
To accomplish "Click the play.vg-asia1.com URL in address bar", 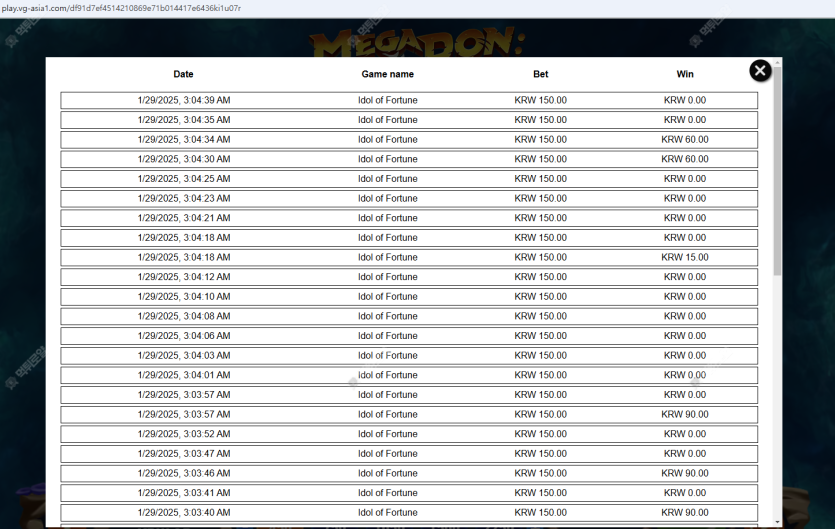I will [x=121, y=8].
